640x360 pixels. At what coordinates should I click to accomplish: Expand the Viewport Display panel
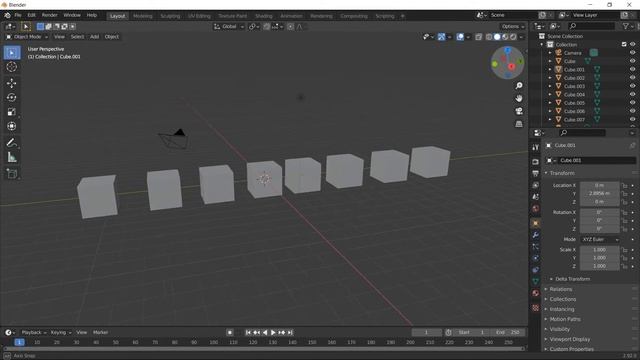(569, 340)
